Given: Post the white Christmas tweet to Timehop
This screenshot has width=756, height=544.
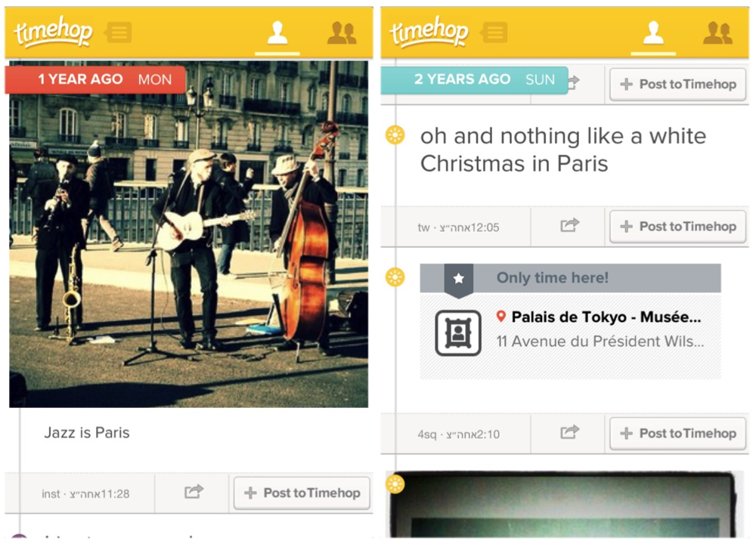Looking at the screenshot, I should tap(678, 227).
